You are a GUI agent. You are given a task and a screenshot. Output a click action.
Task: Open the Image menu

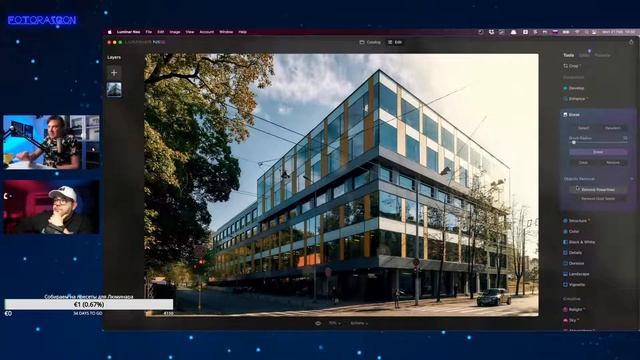[x=175, y=32]
